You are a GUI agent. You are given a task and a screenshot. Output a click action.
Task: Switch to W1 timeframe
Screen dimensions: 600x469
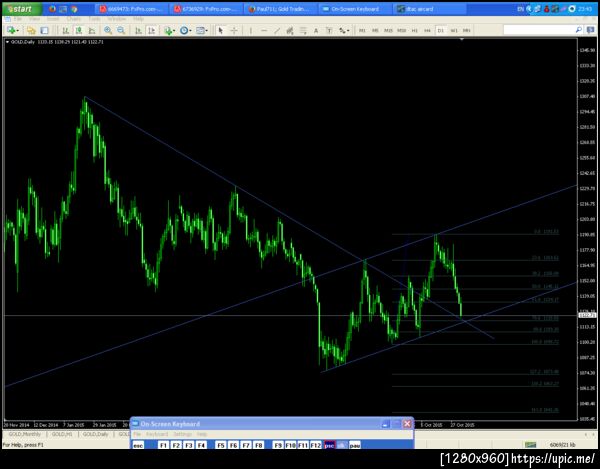(454, 30)
